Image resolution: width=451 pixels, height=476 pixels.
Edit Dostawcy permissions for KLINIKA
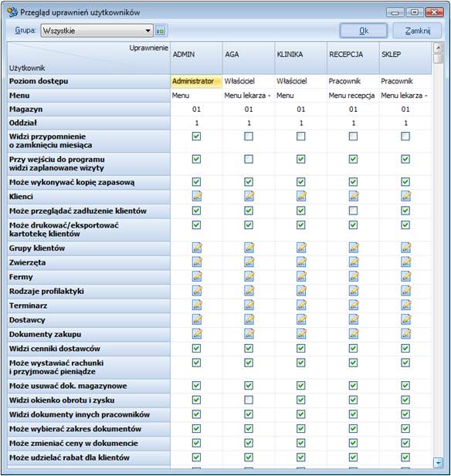301,319
